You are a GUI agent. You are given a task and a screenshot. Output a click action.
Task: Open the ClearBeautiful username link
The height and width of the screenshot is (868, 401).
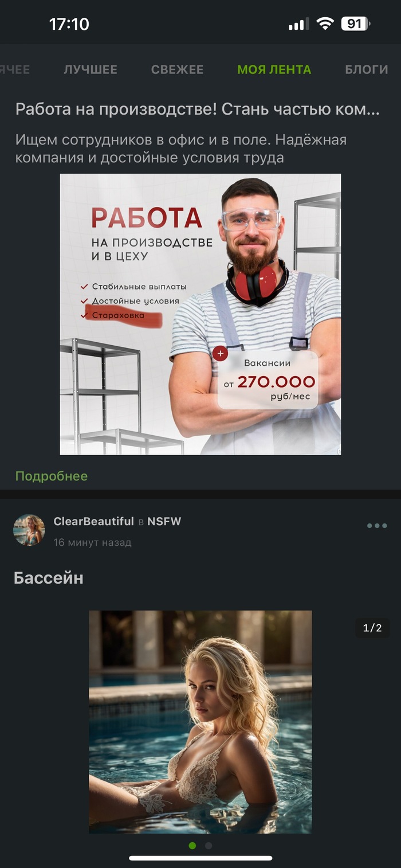[93, 522]
